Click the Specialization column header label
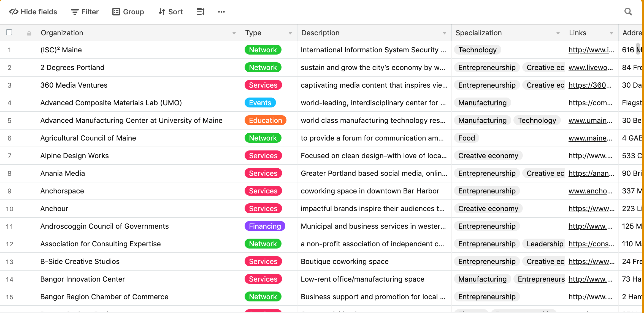Image resolution: width=644 pixels, height=313 pixels. (479, 33)
